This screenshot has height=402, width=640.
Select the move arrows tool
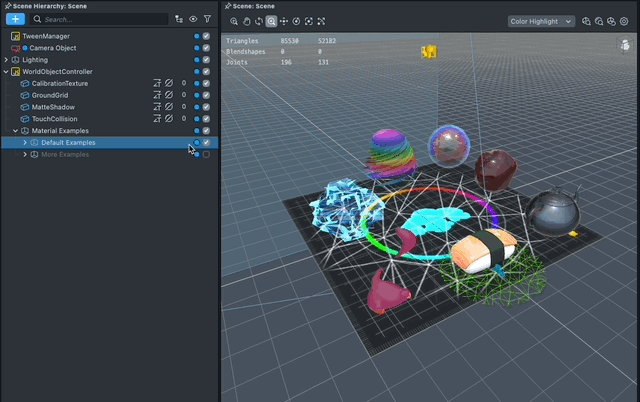(x=284, y=21)
